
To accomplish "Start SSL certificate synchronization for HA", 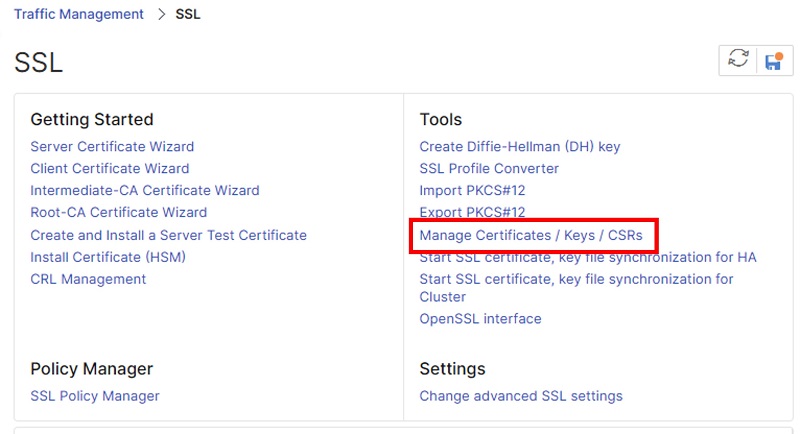I will pos(588,258).
